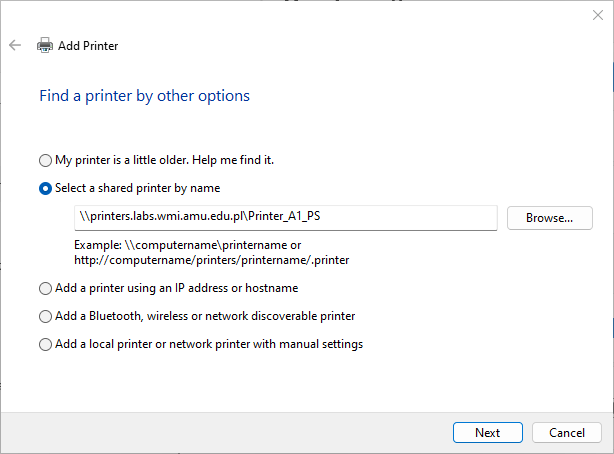Click the Next button
The image size is (614, 454).
tap(488, 432)
